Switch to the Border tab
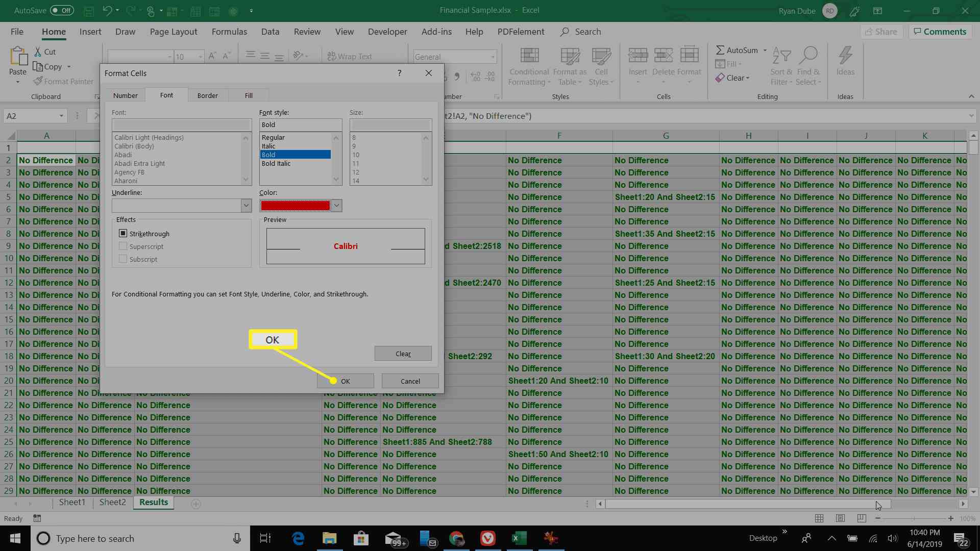Viewport: 980px width, 551px height. (x=207, y=95)
